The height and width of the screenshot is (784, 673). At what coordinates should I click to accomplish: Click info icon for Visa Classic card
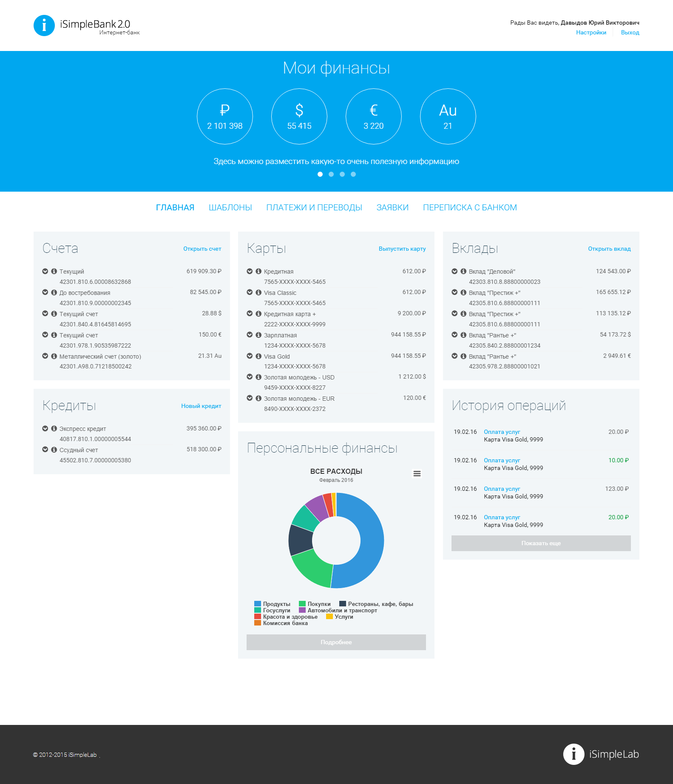point(258,292)
